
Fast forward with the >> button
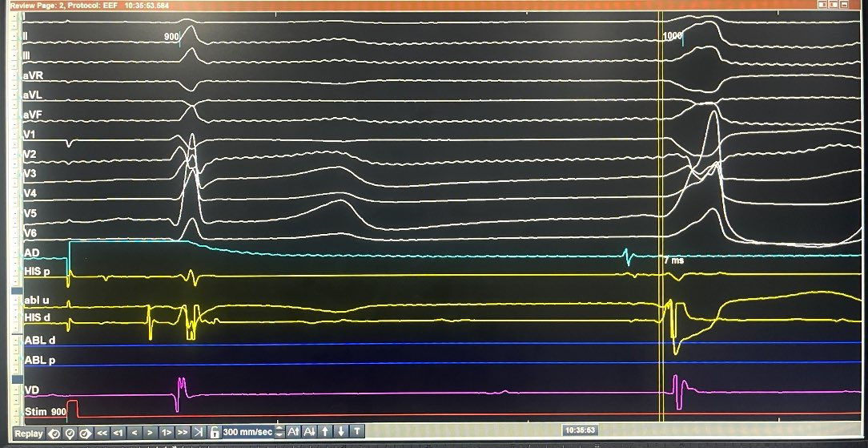[182, 433]
